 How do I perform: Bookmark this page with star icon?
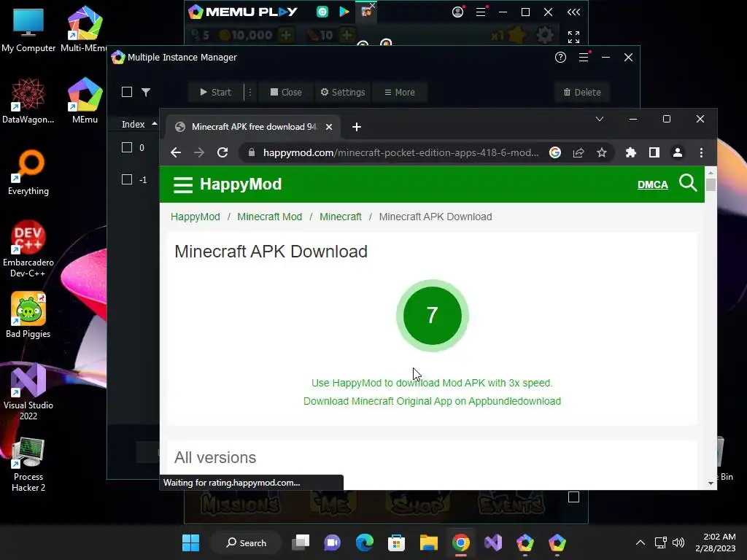[x=602, y=152]
